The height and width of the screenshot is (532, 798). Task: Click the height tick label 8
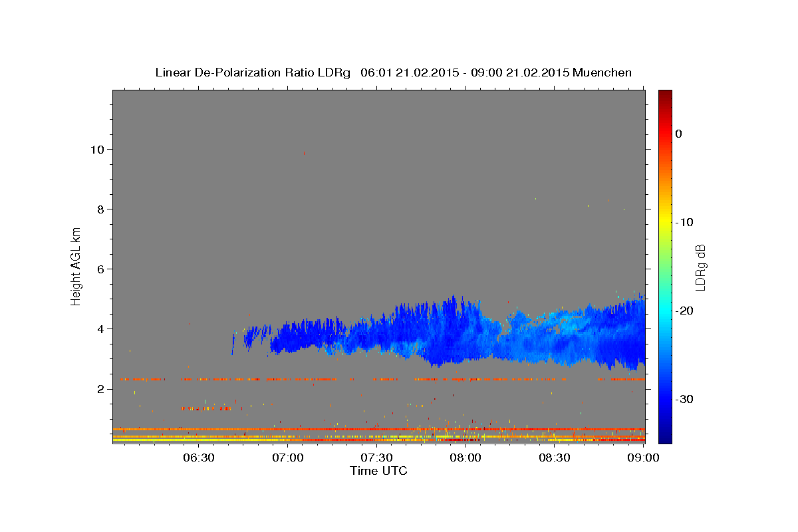(x=99, y=209)
